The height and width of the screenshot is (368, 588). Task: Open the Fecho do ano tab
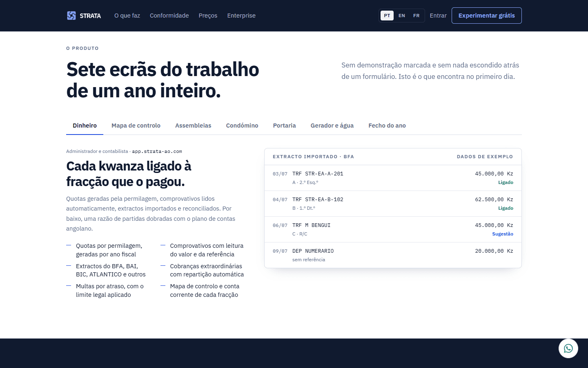tap(387, 126)
